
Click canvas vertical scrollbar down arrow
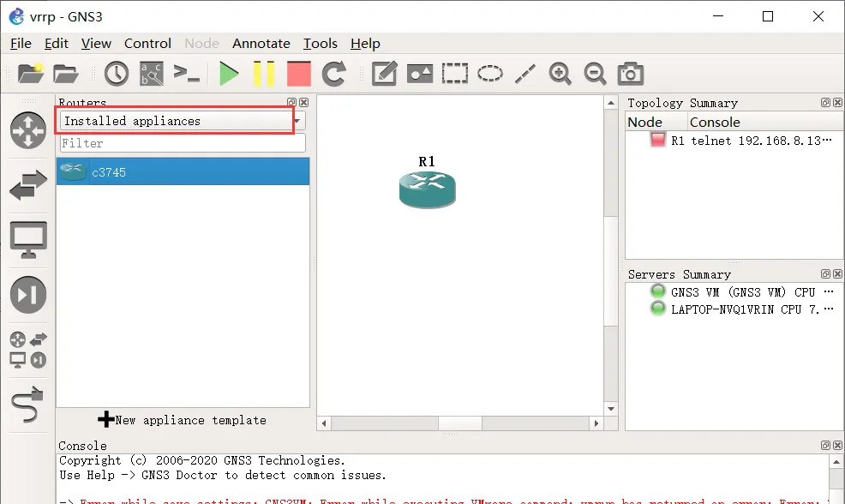tap(610, 409)
